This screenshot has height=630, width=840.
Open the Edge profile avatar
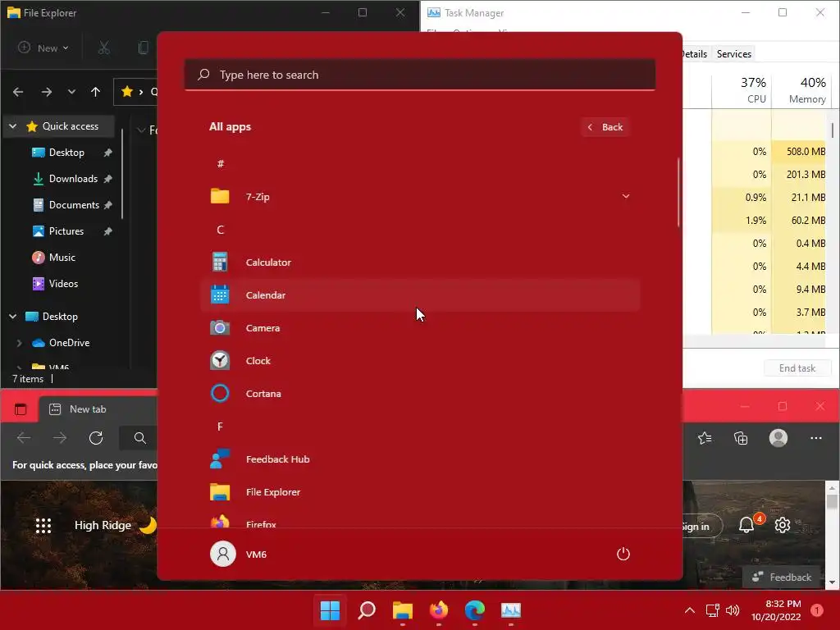pos(778,438)
